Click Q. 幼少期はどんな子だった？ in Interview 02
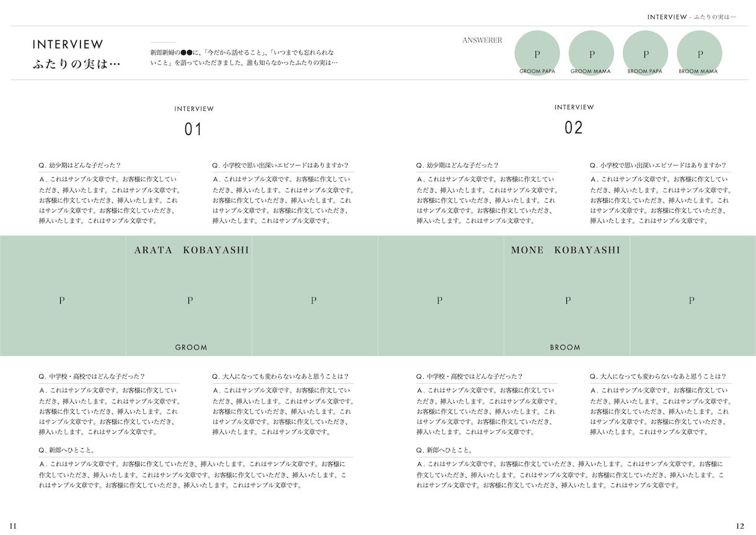 tap(457, 166)
